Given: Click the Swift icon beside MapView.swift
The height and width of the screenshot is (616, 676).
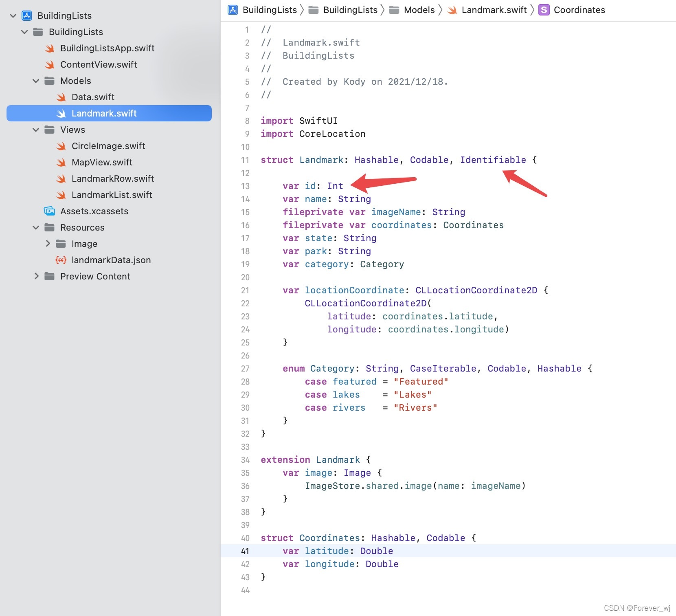Looking at the screenshot, I should [x=61, y=162].
